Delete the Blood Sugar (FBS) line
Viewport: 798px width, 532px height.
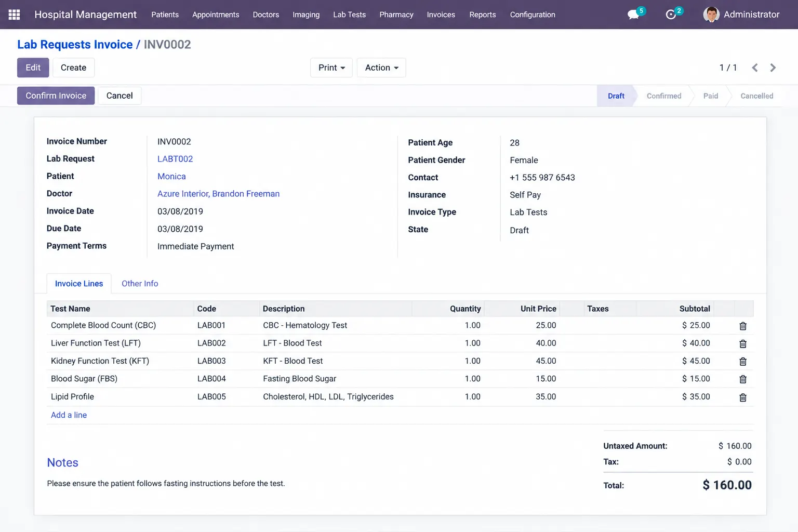tap(743, 379)
